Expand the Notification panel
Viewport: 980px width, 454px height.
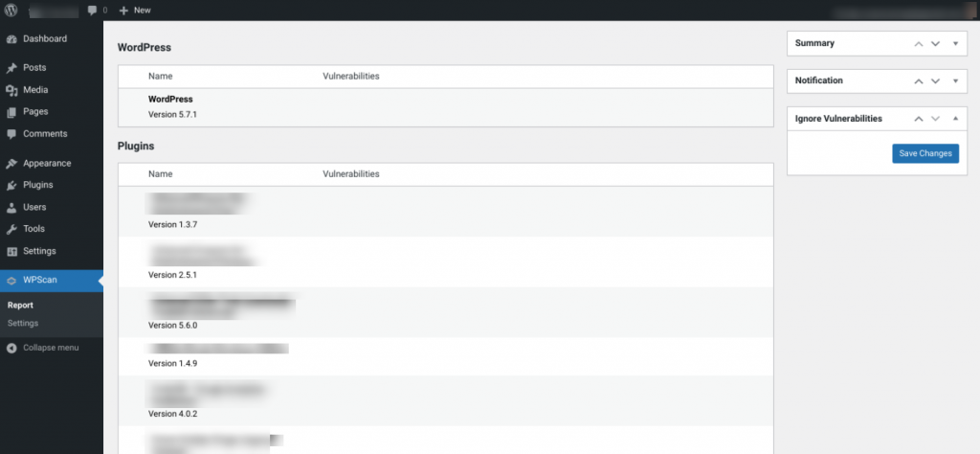[955, 81]
